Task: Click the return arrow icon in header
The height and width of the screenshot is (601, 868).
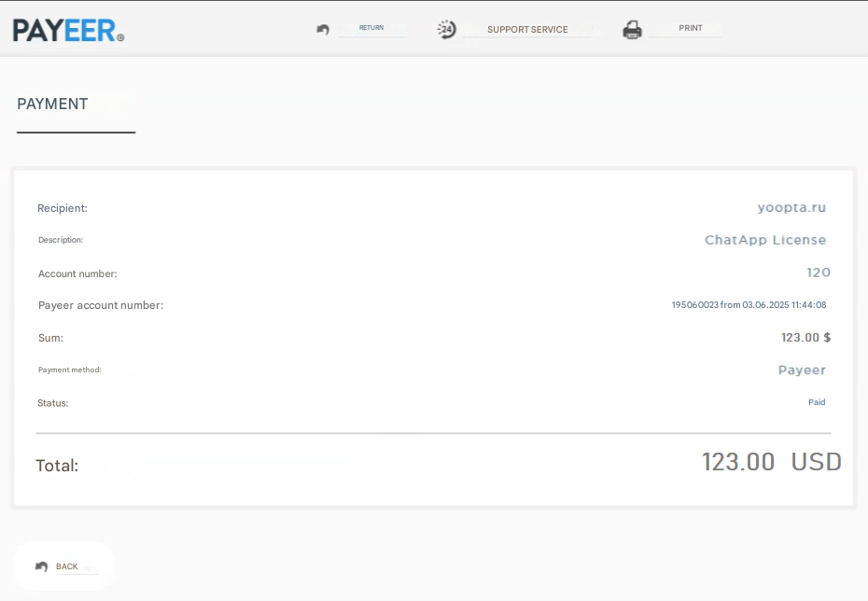Action: (x=323, y=30)
